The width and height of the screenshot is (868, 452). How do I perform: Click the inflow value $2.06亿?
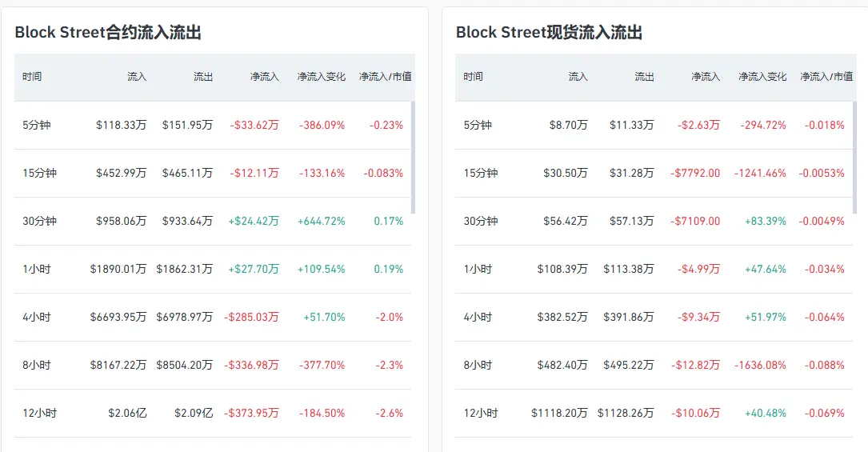(x=127, y=414)
